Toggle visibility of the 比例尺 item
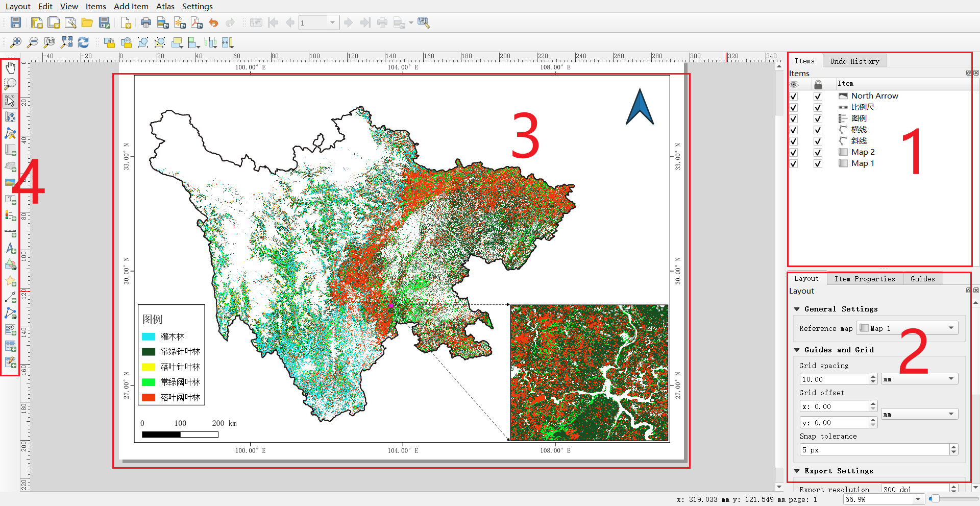980x506 pixels. 793,107
